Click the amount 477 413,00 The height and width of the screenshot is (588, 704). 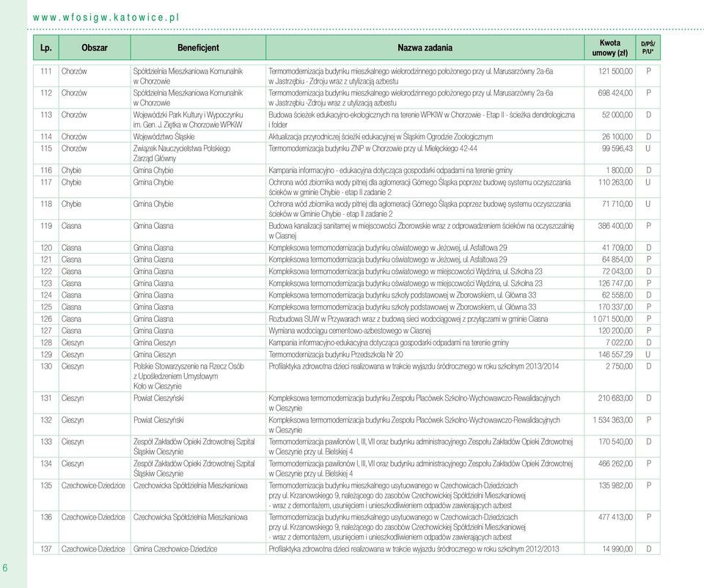coord(615,517)
